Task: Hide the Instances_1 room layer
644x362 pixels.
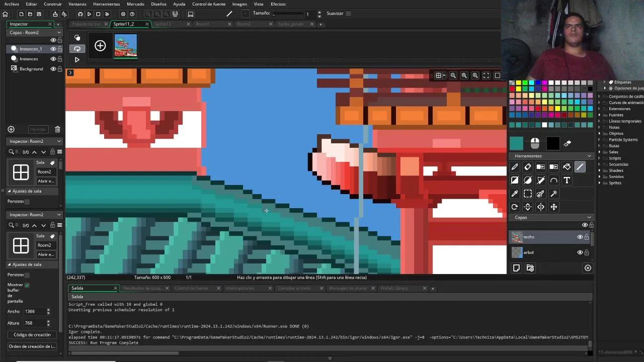Action: (x=53, y=49)
